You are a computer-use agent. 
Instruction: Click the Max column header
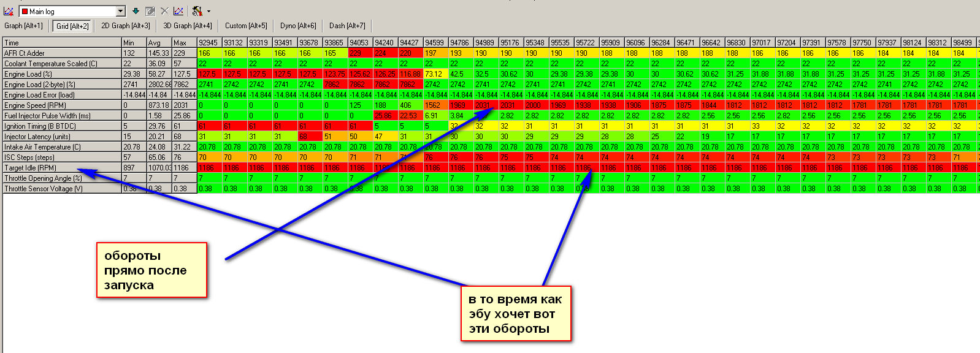(x=183, y=42)
